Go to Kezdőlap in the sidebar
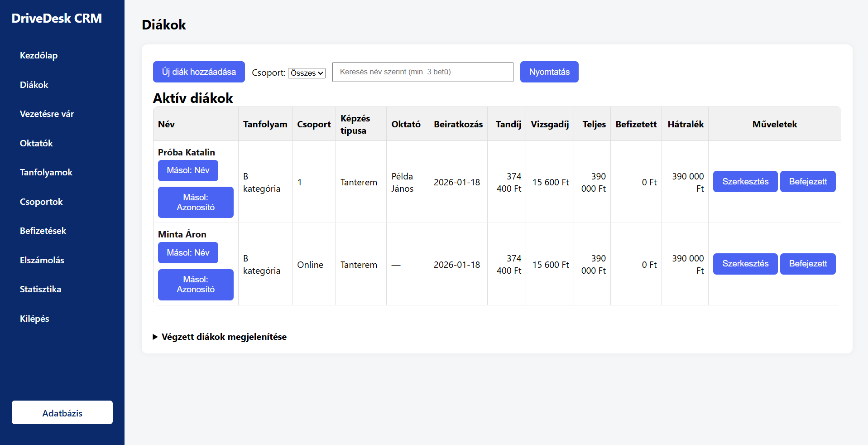This screenshot has height=445, width=868. (38, 55)
